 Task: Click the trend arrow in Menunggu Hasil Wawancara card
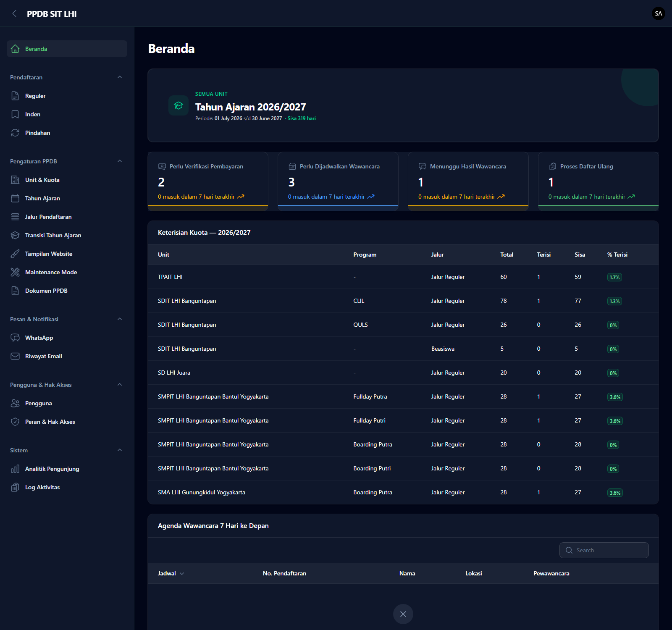tap(501, 197)
